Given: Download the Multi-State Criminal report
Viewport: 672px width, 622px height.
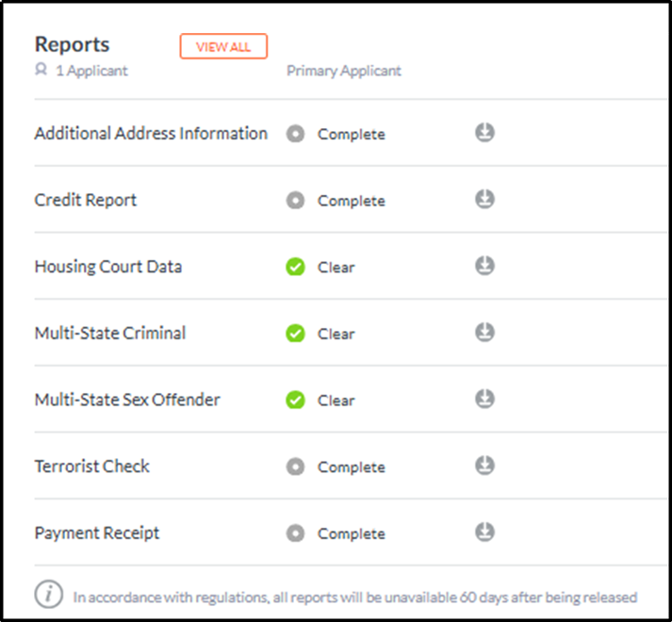Looking at the screenshot, I should pyautogui.click(x=484, y=333).
